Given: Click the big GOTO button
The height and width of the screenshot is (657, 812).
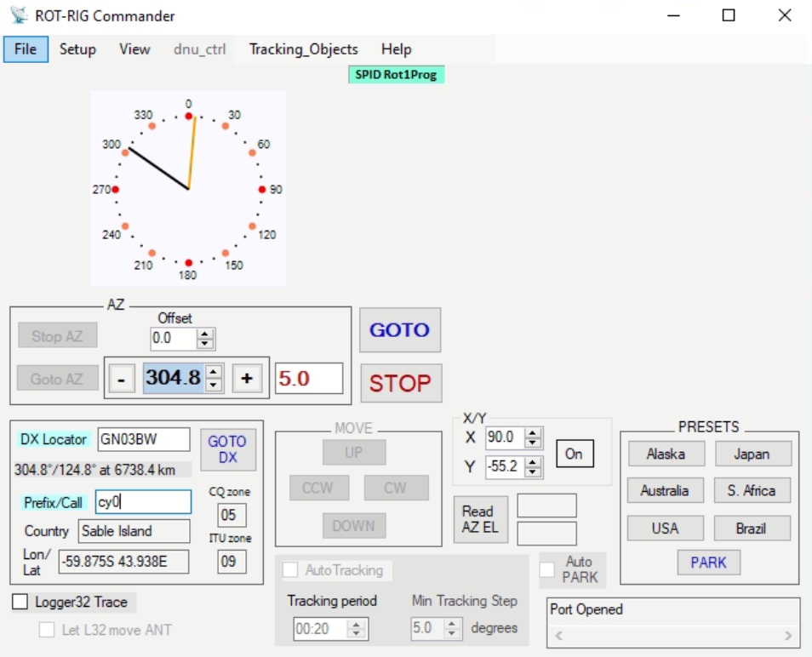Looking at the screenshot, I should click(400, 330).
